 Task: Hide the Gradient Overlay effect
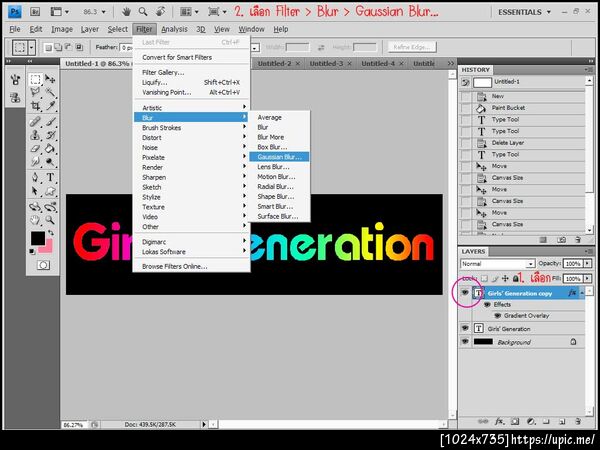[497, 316]
